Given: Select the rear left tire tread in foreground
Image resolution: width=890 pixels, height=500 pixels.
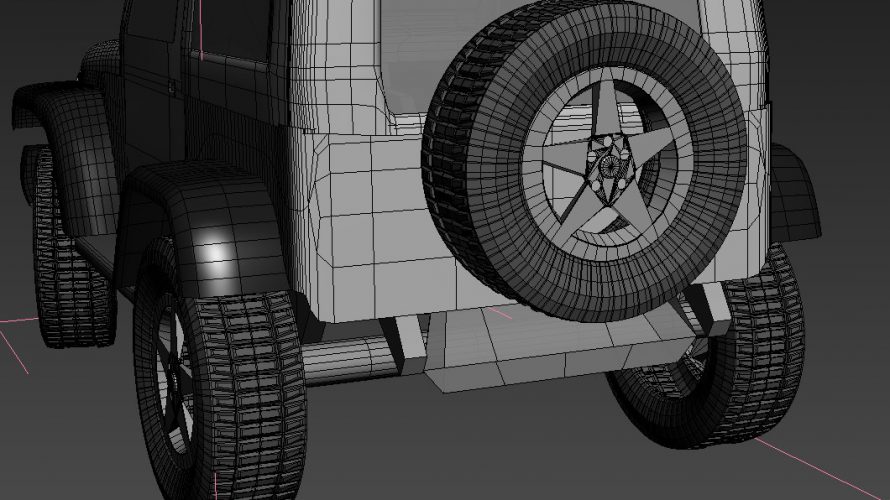Looking at the screenshot, I should pyautogui.click(x=250, y=400).
